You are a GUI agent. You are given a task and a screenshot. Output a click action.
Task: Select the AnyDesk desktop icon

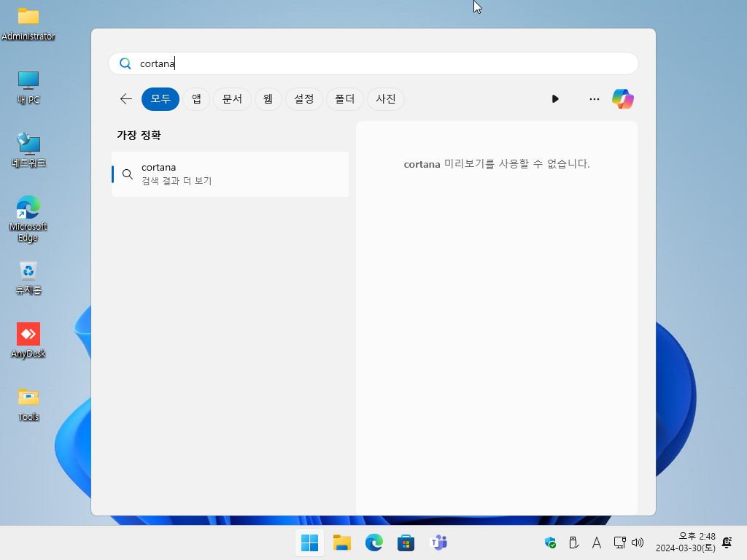point(28,341)
